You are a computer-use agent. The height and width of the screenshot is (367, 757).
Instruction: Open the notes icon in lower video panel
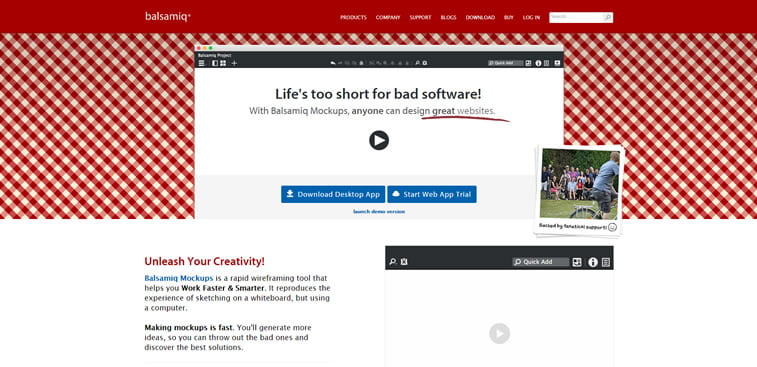pos(606,262)
